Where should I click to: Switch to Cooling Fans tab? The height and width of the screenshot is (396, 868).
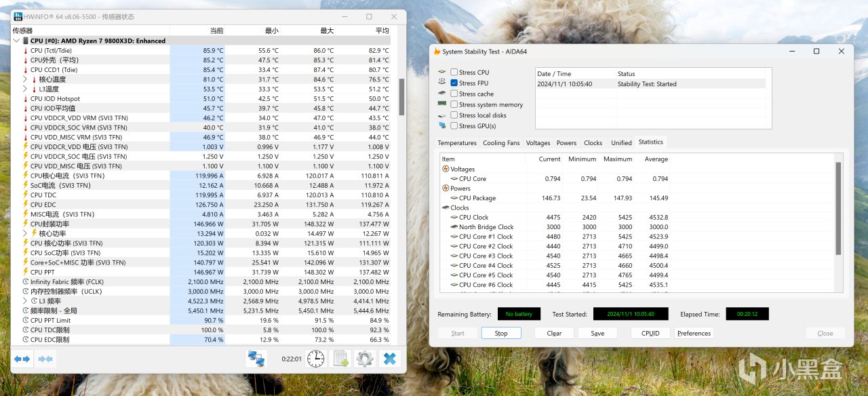coord(501,143)
